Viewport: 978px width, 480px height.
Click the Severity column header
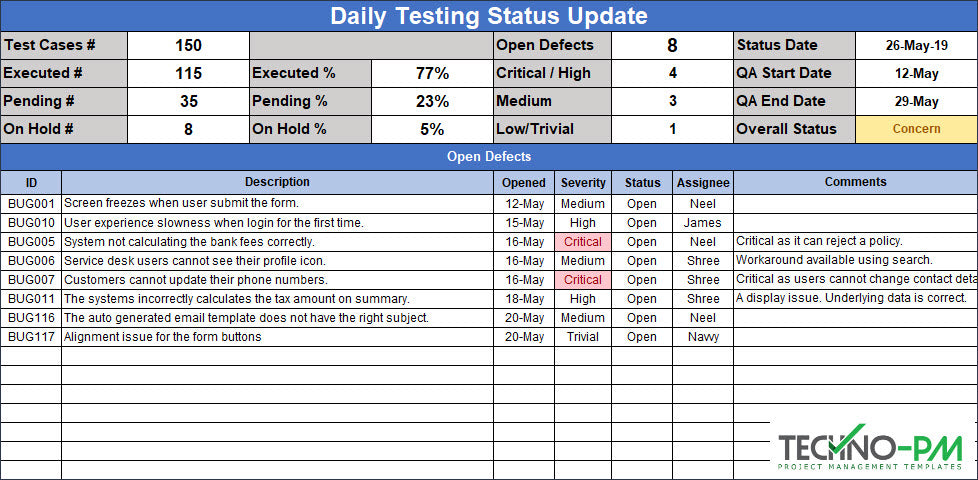583,183
